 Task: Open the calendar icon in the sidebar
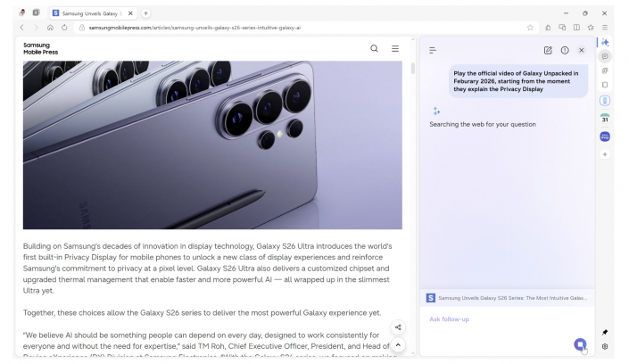coord(605,119)
